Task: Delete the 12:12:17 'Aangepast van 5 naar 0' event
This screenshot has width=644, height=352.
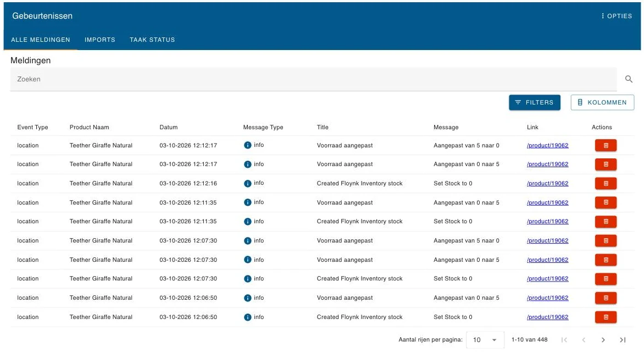Action: (x=606, y=145)
